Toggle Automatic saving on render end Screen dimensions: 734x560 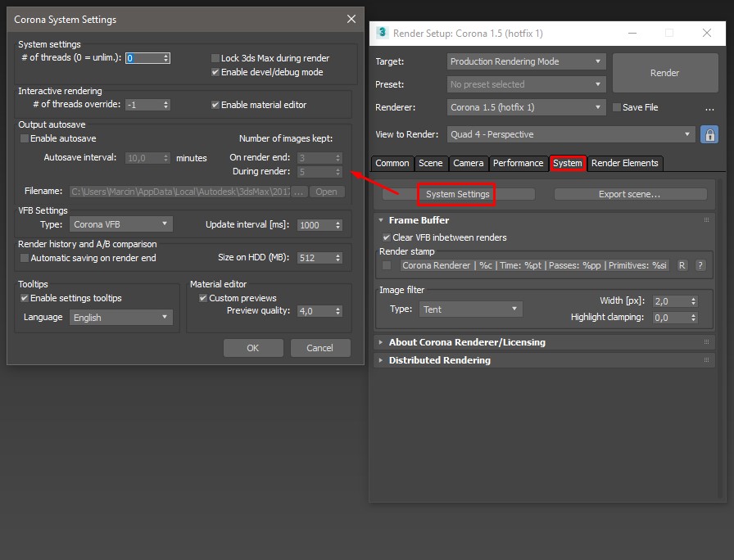(x=25, y=258)
